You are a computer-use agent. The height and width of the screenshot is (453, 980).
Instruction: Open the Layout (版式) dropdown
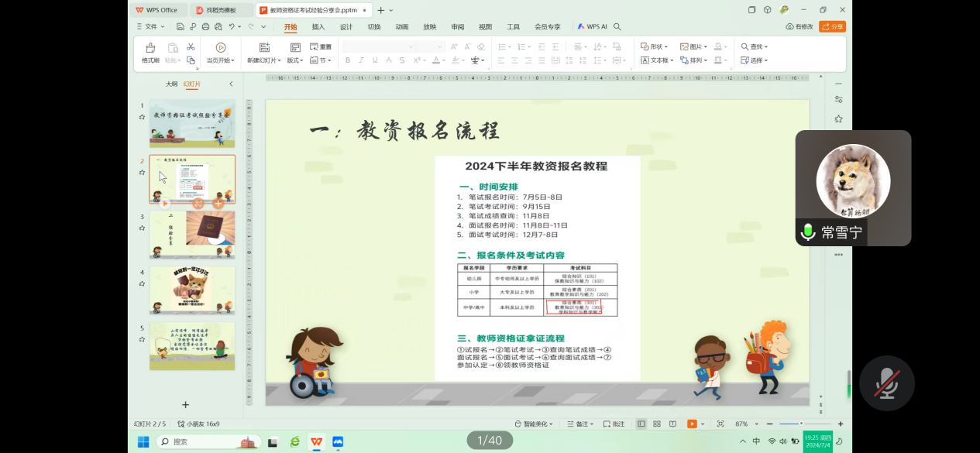click(x=295, y=60)
